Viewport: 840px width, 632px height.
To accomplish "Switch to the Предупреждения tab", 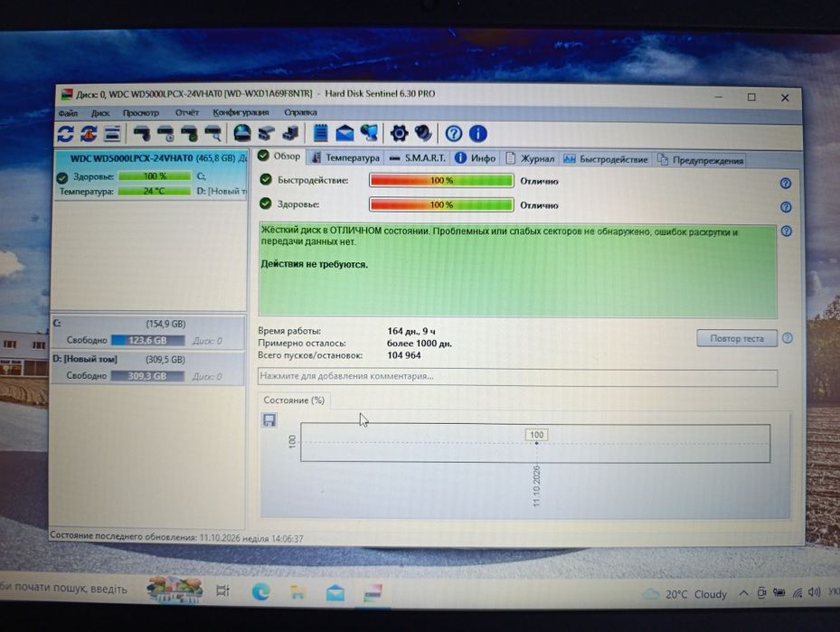I will 700,160.
